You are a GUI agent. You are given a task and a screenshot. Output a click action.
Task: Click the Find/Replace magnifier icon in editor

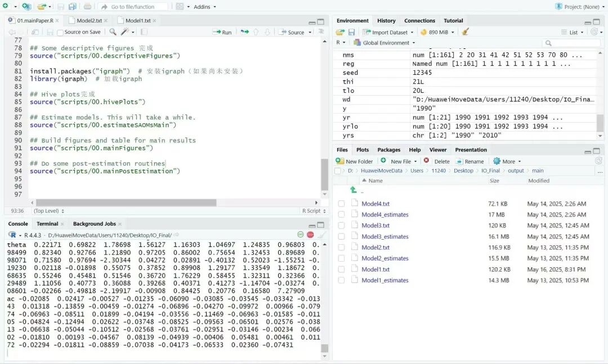point(113,32)
